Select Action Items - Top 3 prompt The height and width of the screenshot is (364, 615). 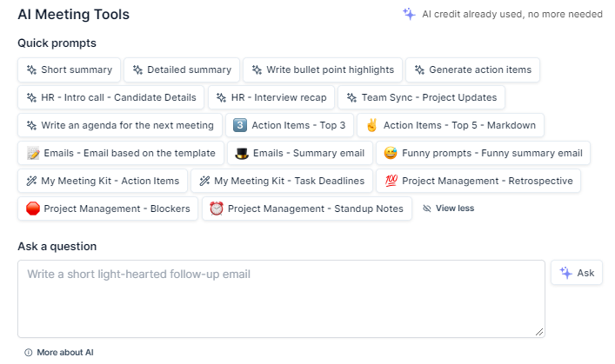point(290,125)
